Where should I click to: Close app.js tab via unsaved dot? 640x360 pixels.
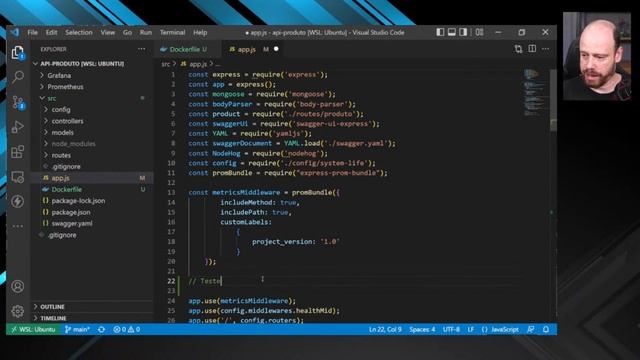click(276, 49)
